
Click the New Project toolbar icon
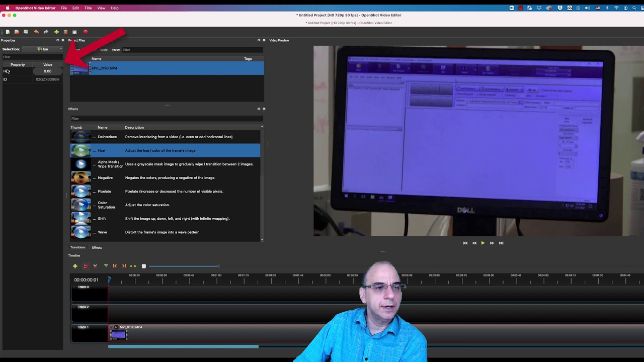(8, 32)
